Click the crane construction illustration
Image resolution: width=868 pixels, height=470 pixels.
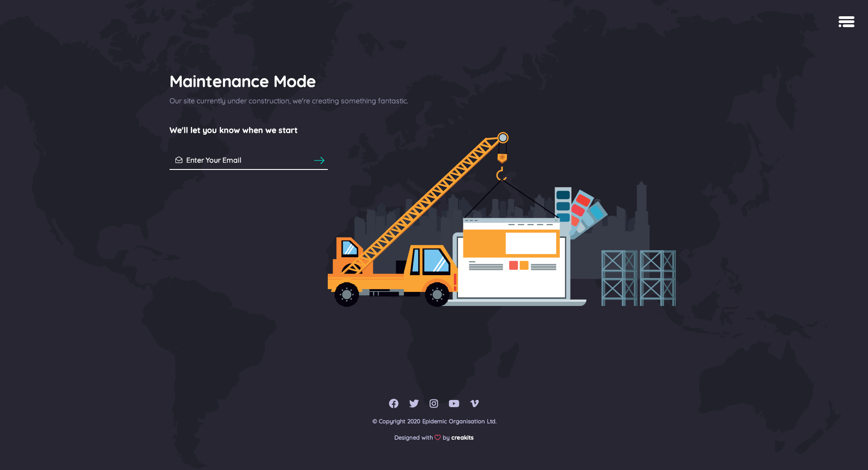[502, 219]
